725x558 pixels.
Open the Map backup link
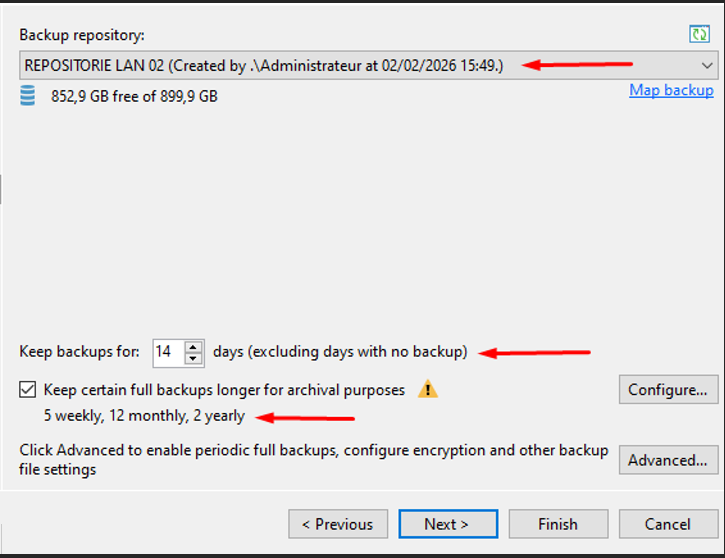coord(671,90)
